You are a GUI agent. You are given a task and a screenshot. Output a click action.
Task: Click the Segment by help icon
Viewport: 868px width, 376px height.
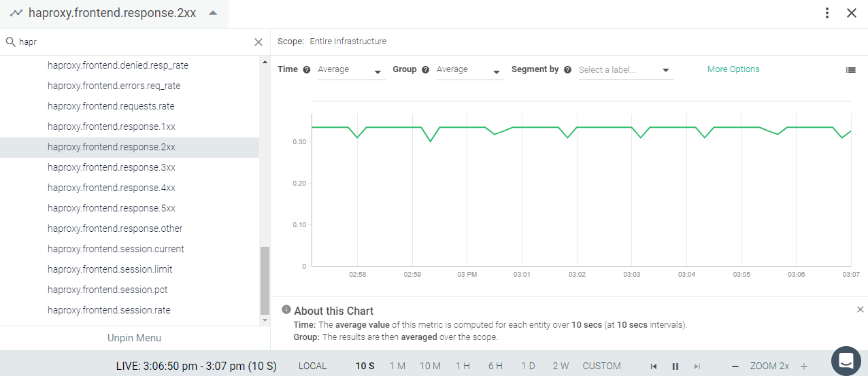click(x=567, y=69)
